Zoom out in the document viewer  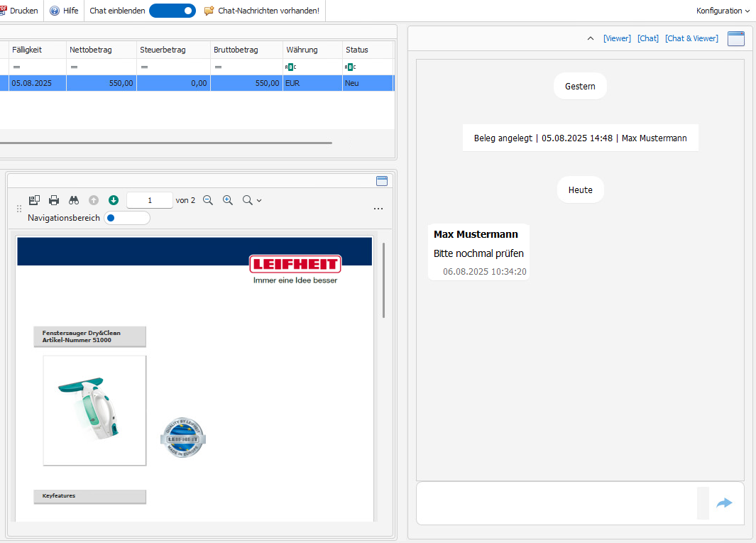[208, 200]
